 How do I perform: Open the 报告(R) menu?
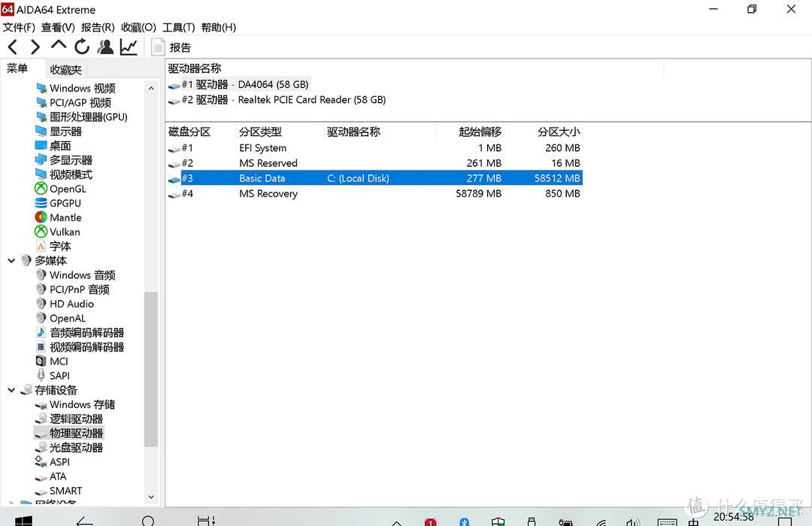pyautogui.click(x=98, y=28)
